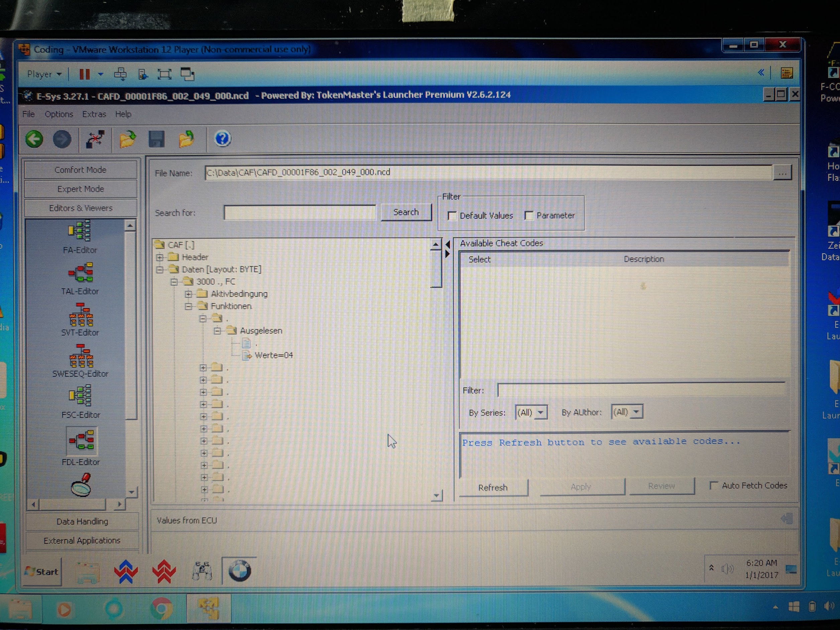Click the BMW icon in taskbar

pos(240,571)
